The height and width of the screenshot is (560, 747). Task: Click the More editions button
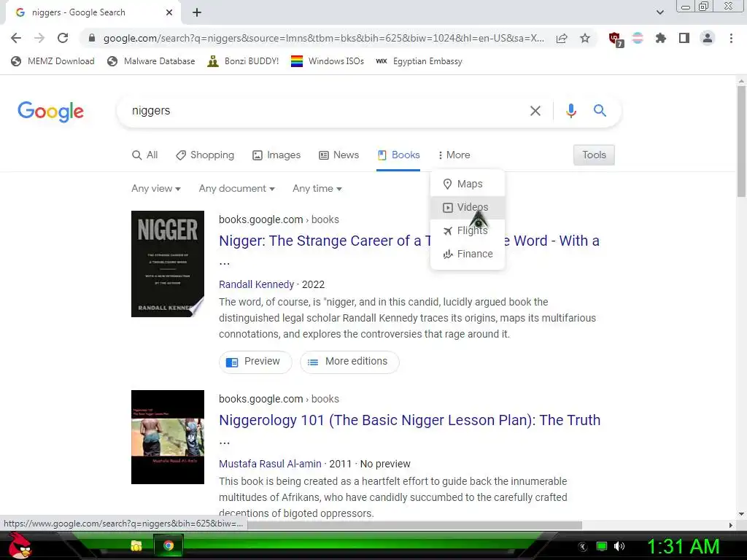coord(349,362)
